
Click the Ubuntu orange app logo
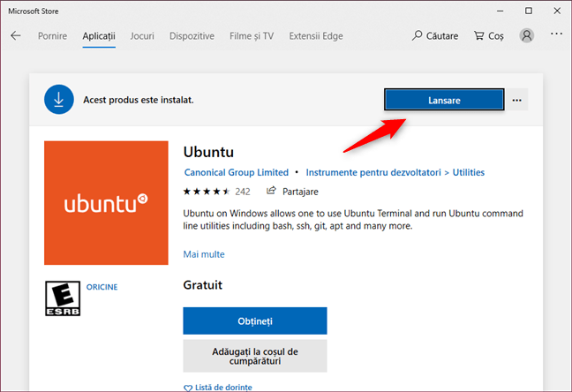tap(106, 202)
